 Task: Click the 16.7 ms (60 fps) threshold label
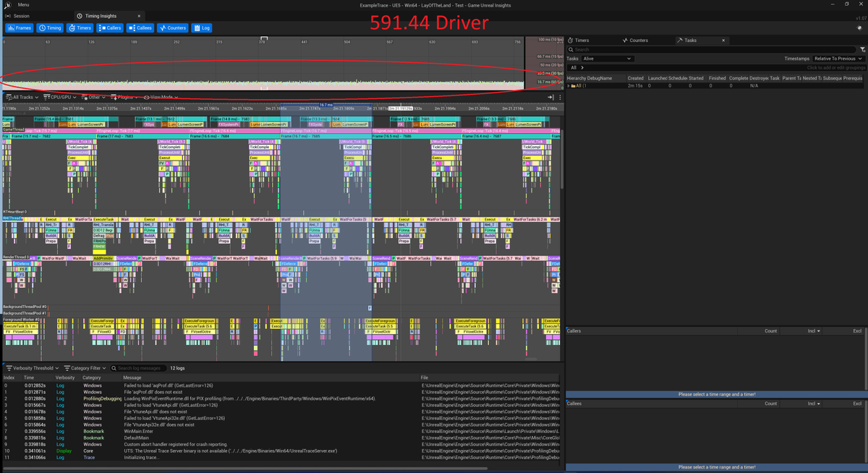(x=549, y=82)
